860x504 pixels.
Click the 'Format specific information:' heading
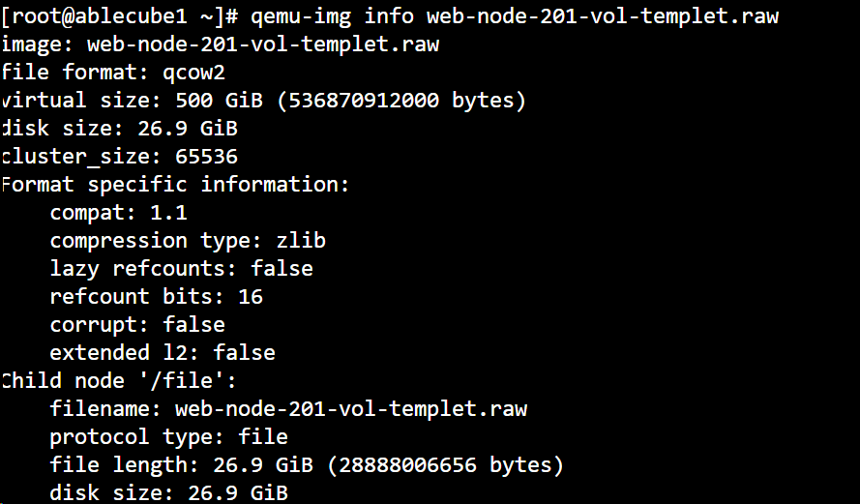pyautogui.click(x=175, y=184)
